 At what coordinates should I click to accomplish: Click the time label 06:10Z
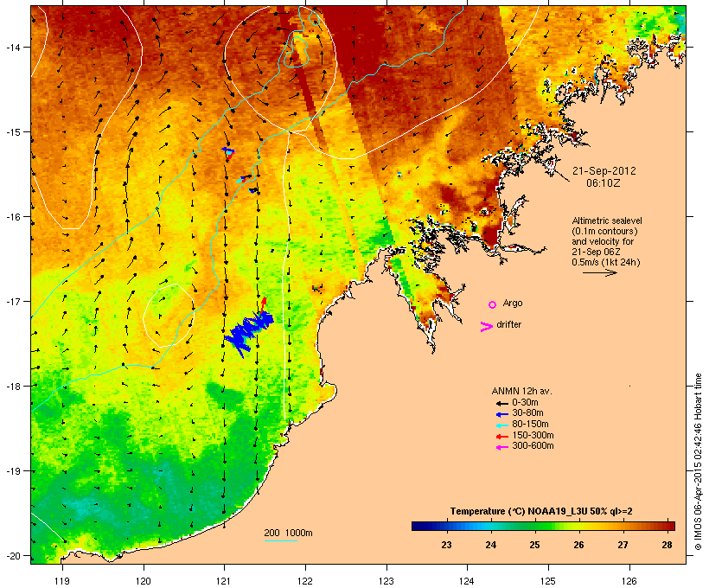604,183
